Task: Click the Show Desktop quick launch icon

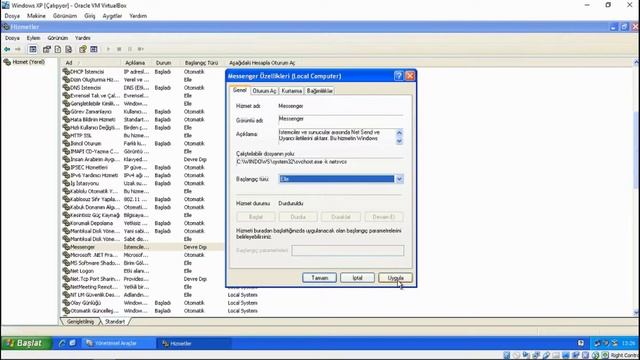Action: [x=72, y=343]
